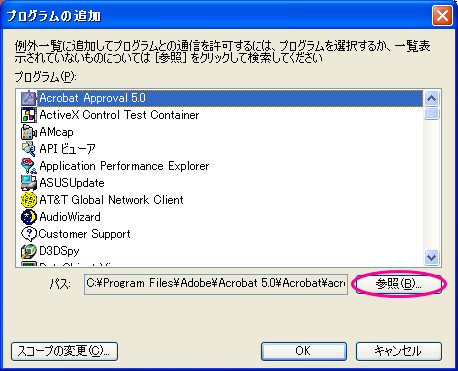Image resolution: width=458 pixels, height=371 pixels.
Task: Click the API ビューア icon
Action: pos(29,149)
